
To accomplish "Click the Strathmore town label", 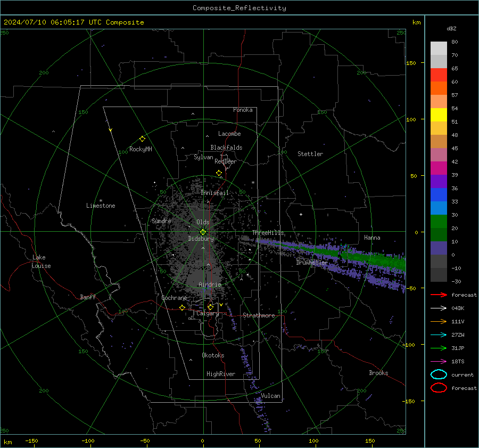I will pyautogui.click(x=259, y=315).
